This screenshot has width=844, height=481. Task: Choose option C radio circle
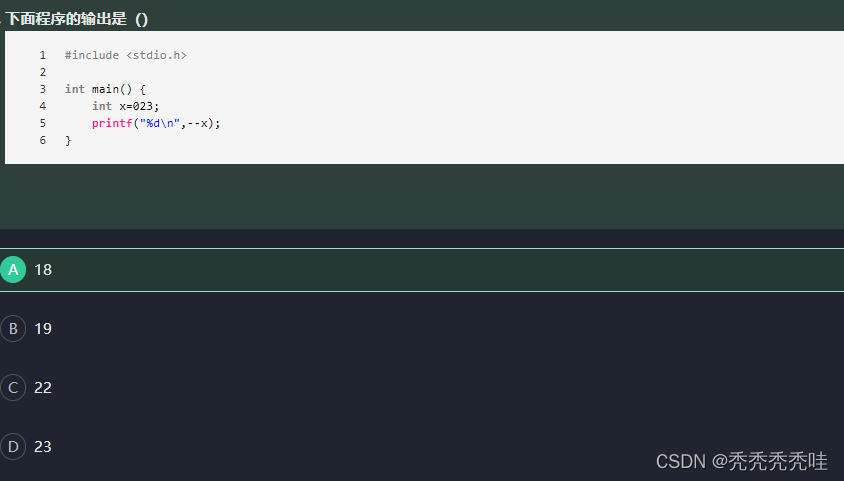[13, 387]
